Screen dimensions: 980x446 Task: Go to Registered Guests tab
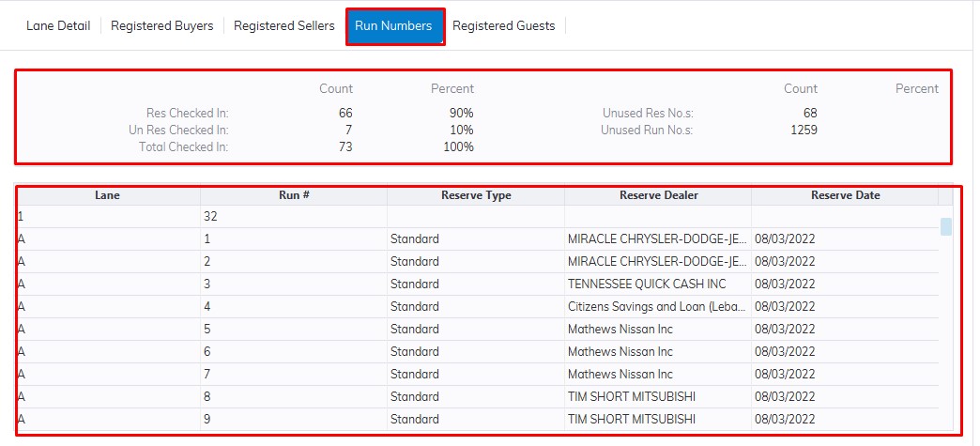point(503,26)
